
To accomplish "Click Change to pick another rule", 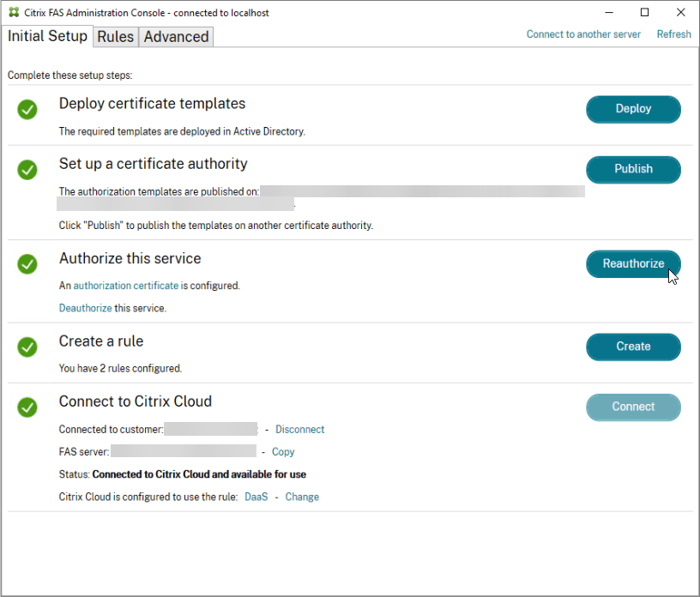I will pyautogui.click(x=302, y=497).
